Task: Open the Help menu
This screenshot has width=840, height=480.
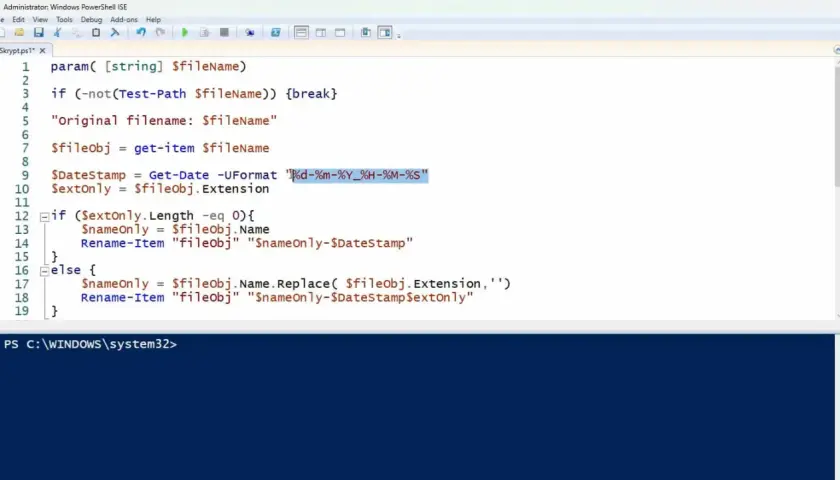Action: pyautogui.click(x=153, y=19)
